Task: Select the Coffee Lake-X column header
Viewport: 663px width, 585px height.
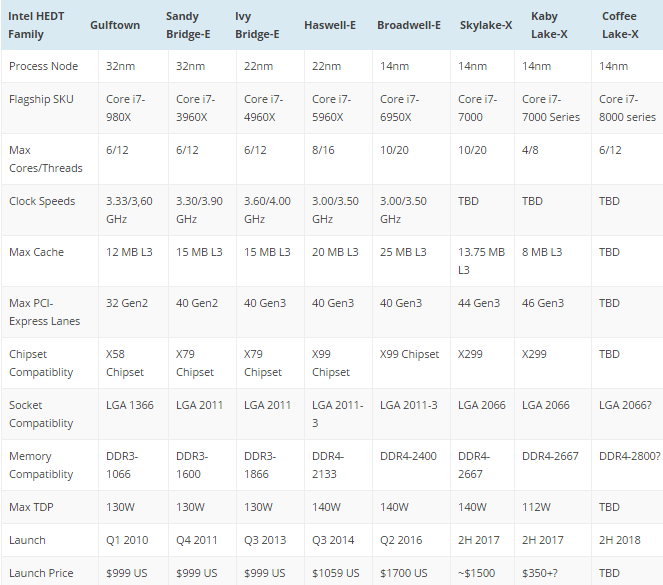Action: pyautogui.click(x=620, y=25)
